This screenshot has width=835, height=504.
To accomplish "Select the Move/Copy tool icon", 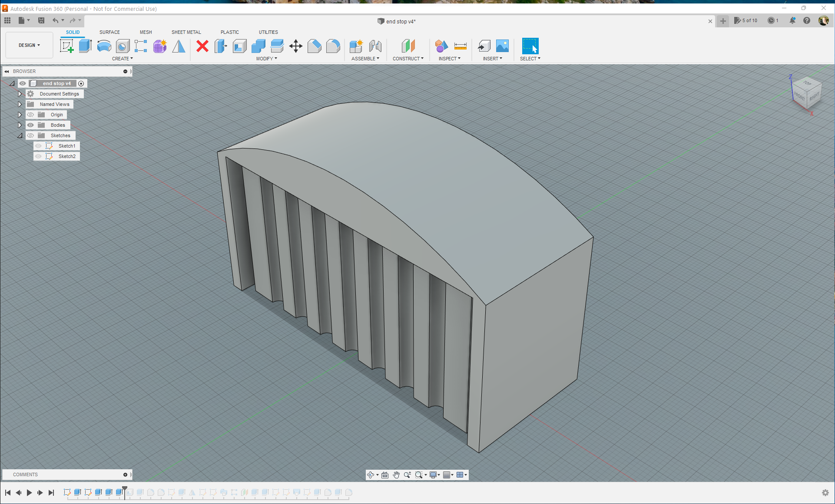I will point(295,46).
